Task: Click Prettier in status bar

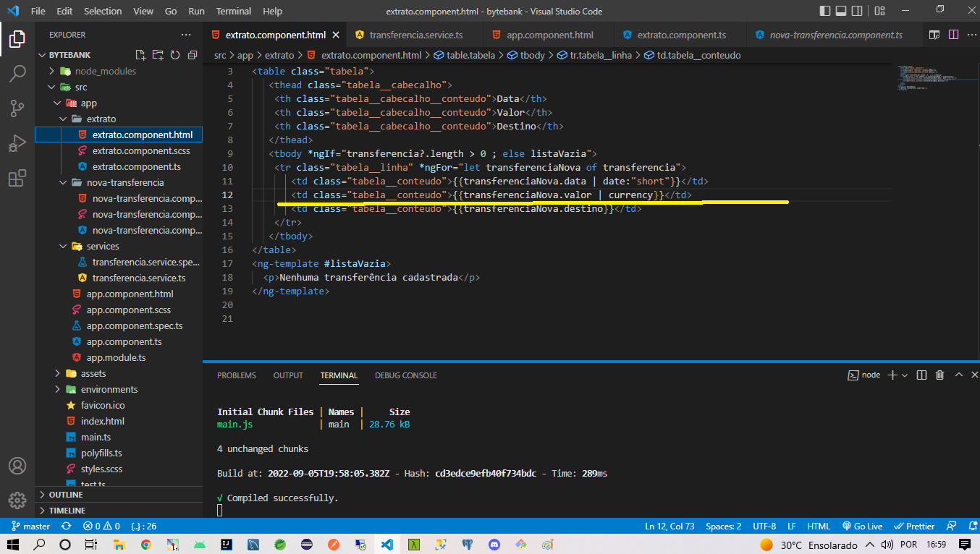Action: [914, 527]
